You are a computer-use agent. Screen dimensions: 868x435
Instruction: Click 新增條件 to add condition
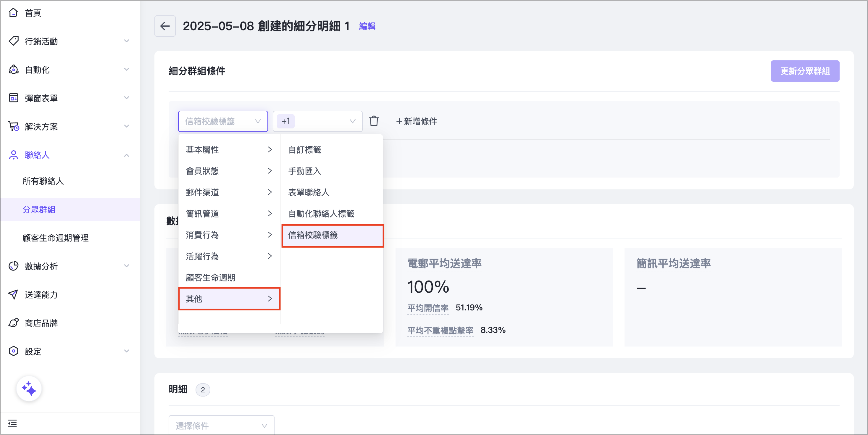(x=417, y=121)
